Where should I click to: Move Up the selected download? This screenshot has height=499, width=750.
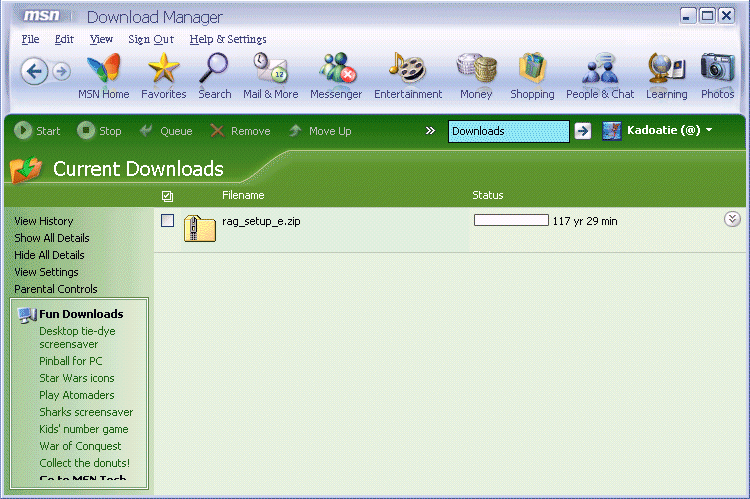320,131
